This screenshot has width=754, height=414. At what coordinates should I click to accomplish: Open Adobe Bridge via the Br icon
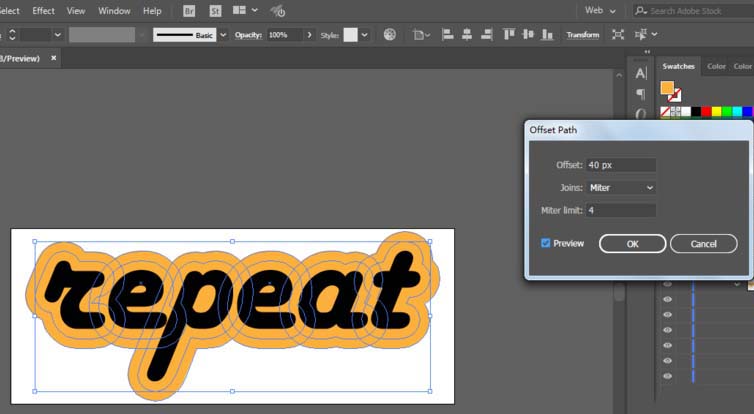(190, 11)
